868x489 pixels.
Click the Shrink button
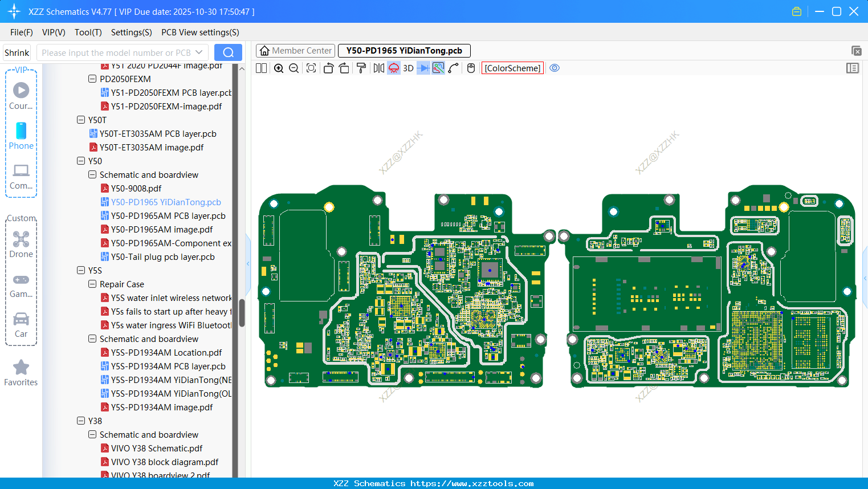(17, 52)
